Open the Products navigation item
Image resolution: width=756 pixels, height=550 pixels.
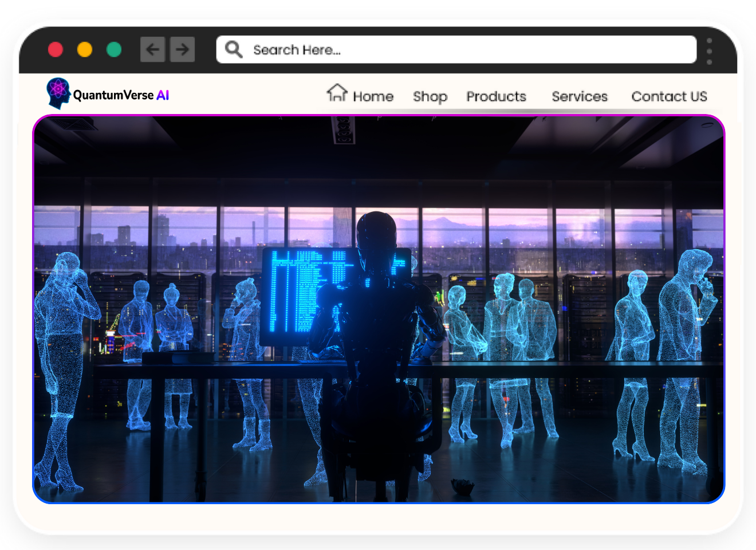(496, 96)
